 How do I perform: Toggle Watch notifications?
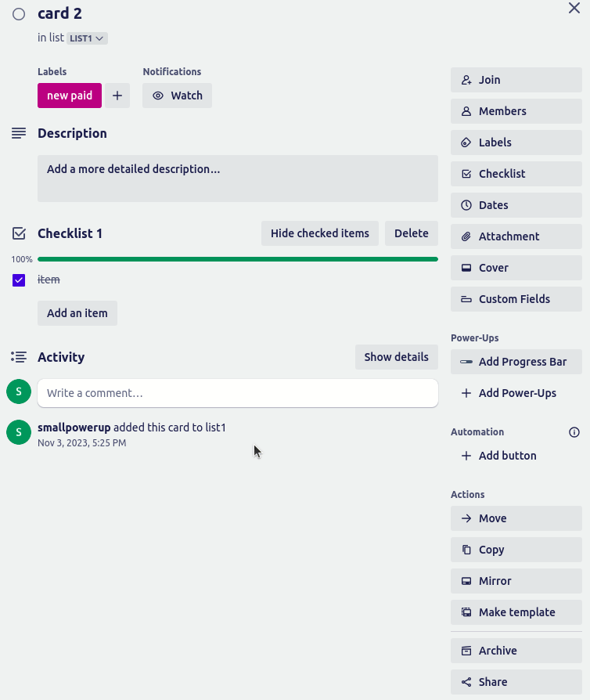[x=177, y=95]
